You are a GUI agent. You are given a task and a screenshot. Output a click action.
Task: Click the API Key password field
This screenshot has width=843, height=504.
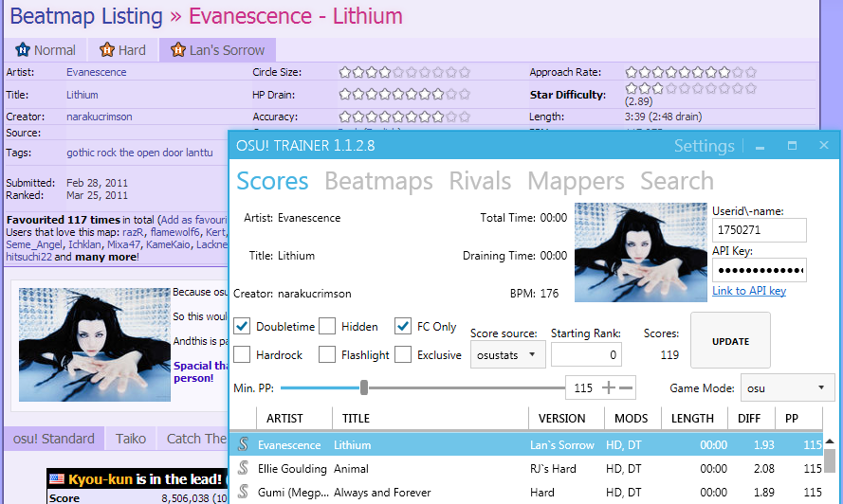coord(760,270)
